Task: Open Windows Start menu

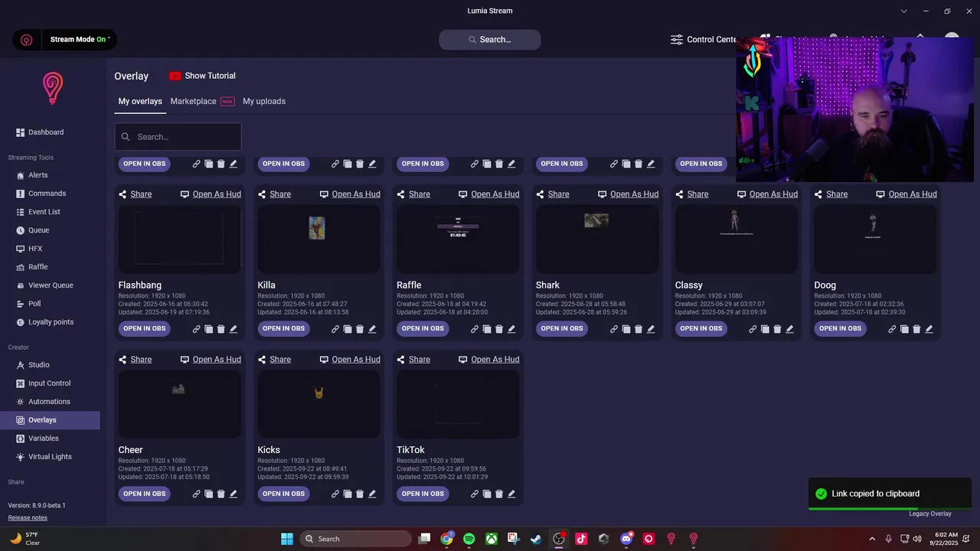Action: [287, 539]
